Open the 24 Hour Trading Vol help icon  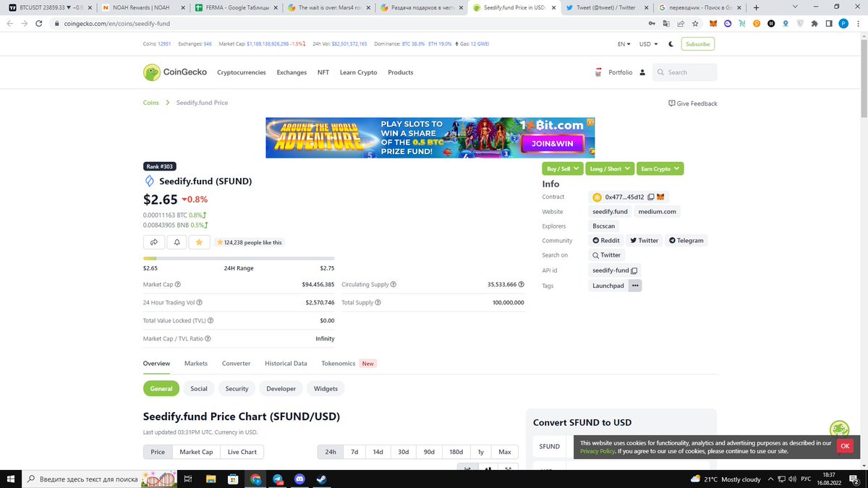pos(200,303)
